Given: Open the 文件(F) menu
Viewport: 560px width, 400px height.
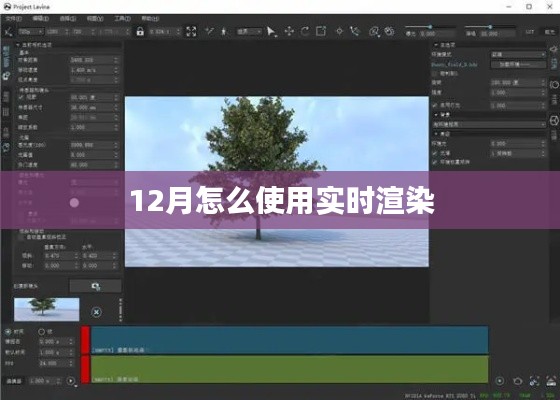Looking at the screenshot, I should click(x=14, y=18).
